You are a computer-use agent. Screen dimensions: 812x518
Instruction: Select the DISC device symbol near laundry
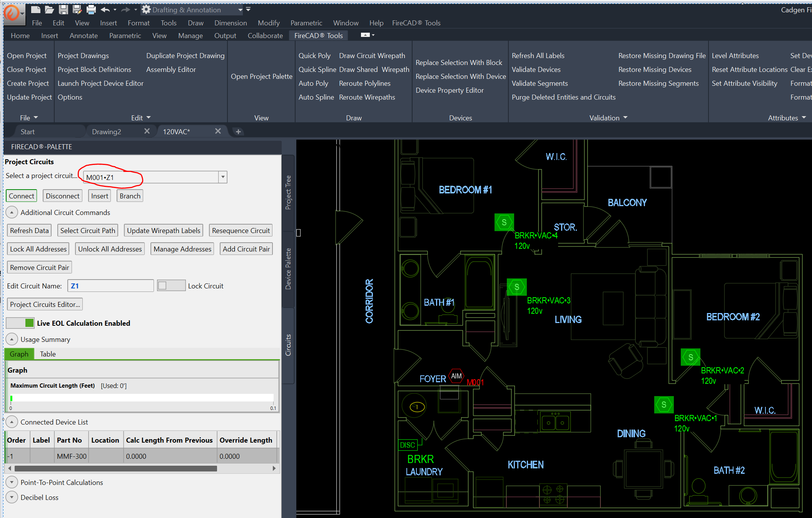click(408, 445)
